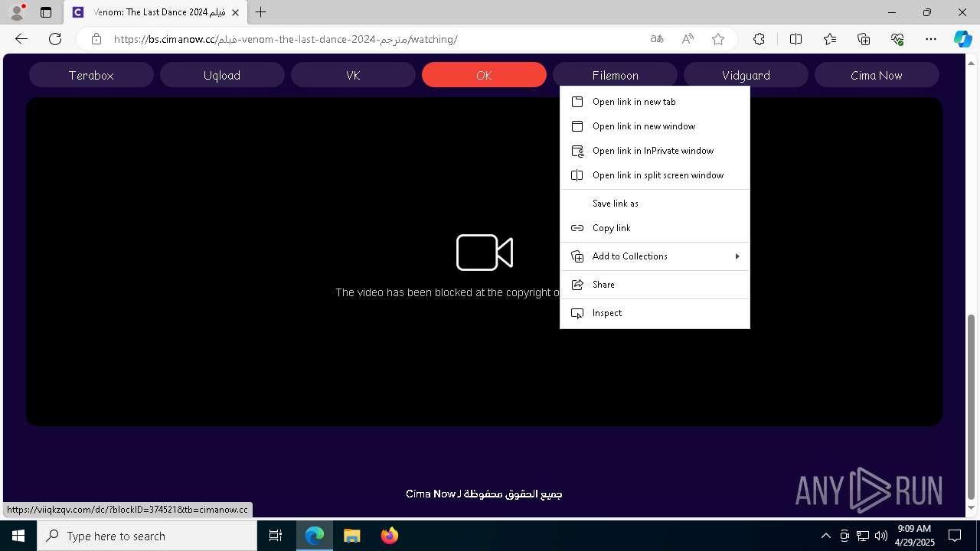The image size is (980, 551).
Task: Select the red OK server button
Action: tap(484, 75)
